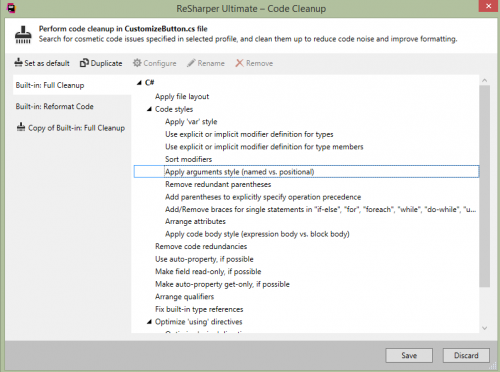Select Apply arguments style item
This screenshot has height=372, width=500.
click(x=306, y=172)
